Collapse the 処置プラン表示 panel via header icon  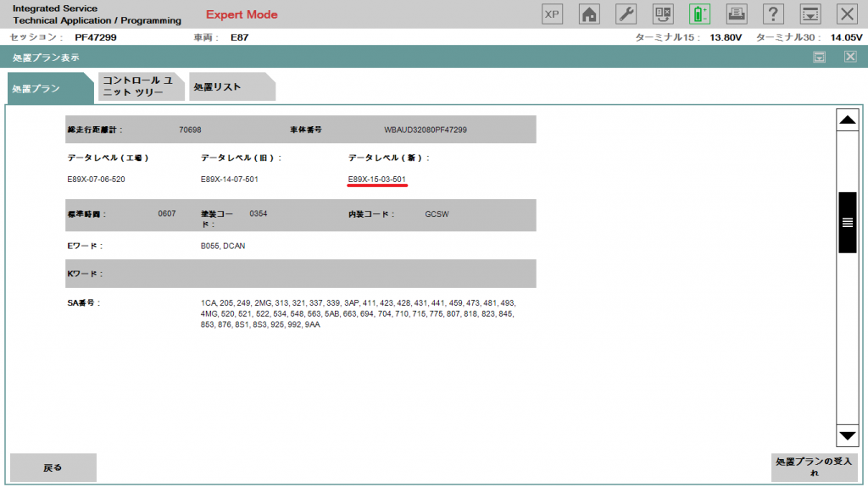pos(820,57)
